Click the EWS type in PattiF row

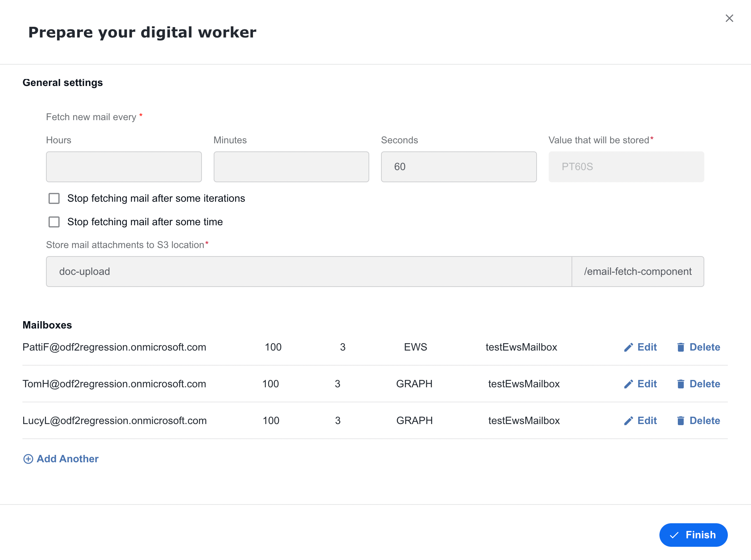coord(416,347)
